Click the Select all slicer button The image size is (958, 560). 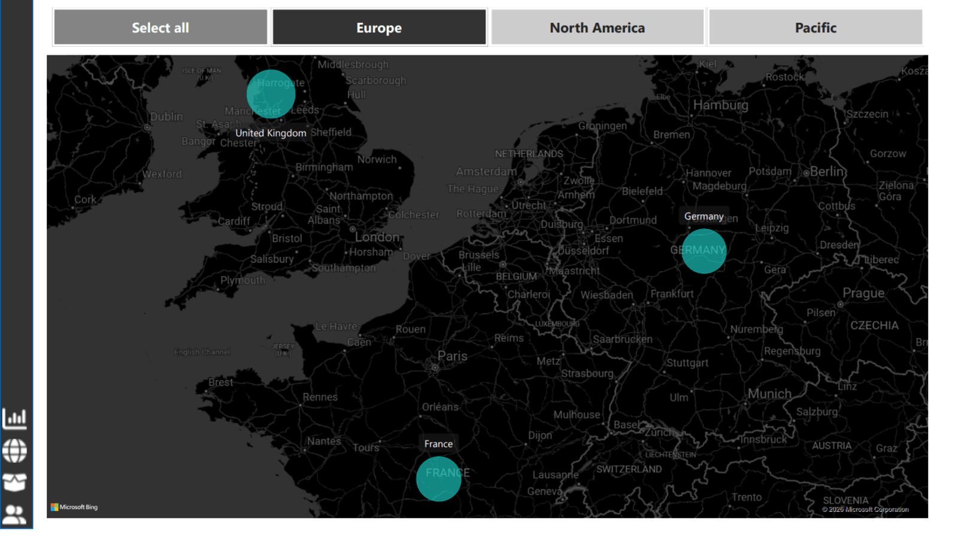point(160,28)
